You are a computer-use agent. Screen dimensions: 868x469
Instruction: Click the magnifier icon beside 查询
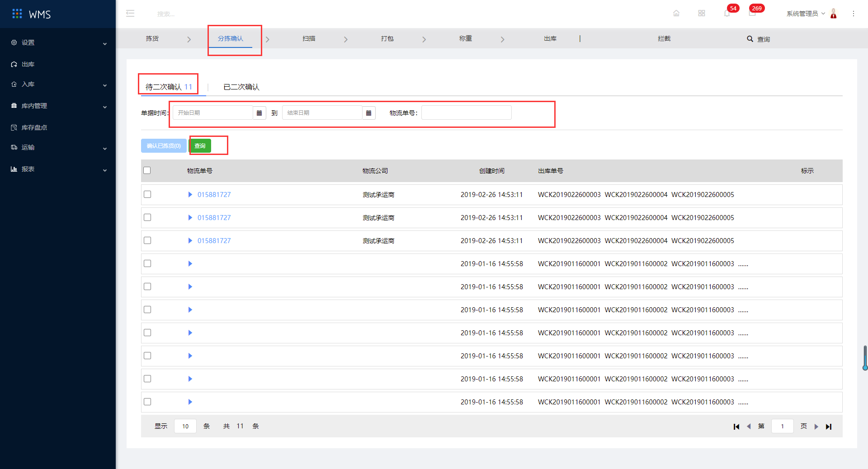(x=750, y=39)
